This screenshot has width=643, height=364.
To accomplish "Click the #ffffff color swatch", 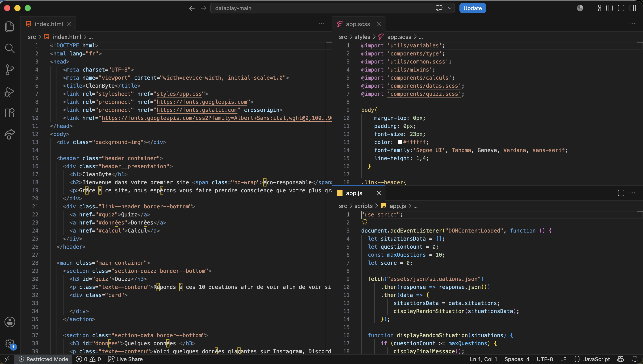I will (400, 142).
